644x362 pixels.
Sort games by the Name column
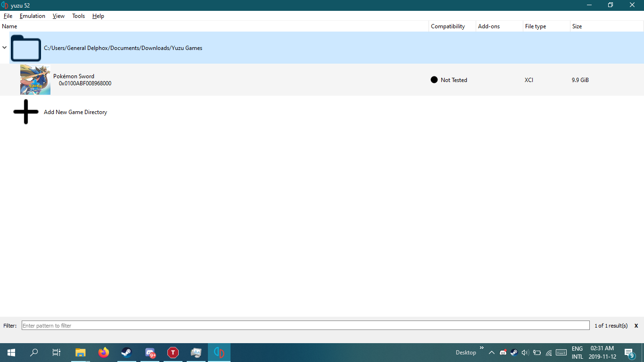pos(215,26)
